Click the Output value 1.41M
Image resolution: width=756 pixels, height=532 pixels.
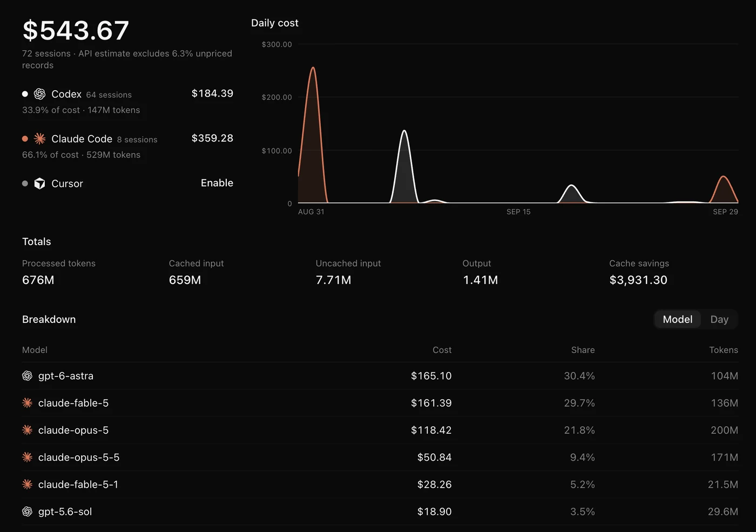click(480, 280)
